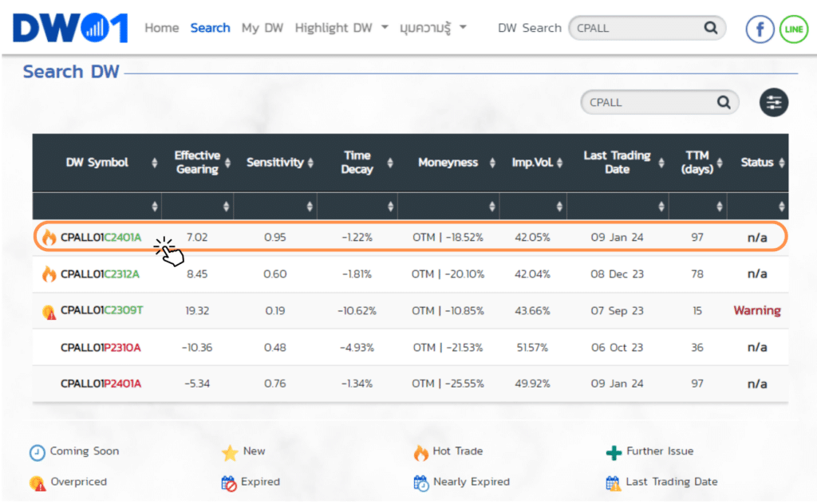Open the filter settings sliders icon
Image resolution: width=817 pixels, height=504 pixels.
773,102
